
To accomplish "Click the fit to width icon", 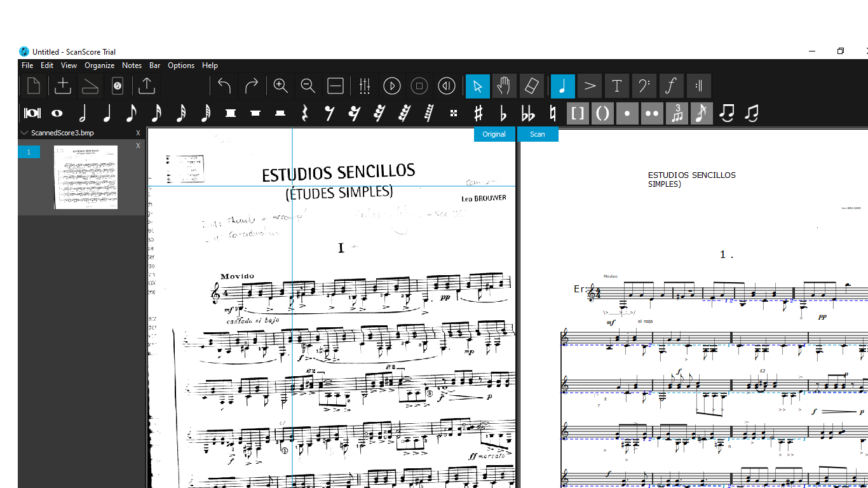I will click(x=336, y=86).
